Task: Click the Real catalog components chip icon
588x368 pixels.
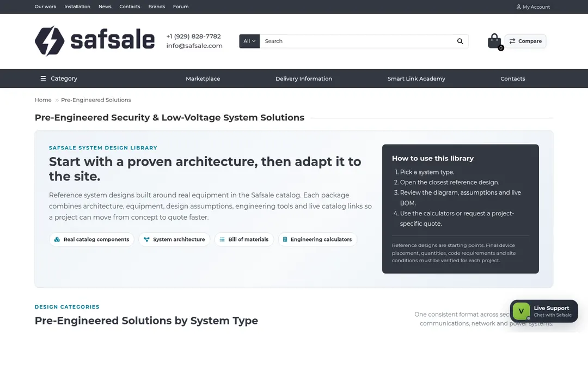Action: click(57, 239)
